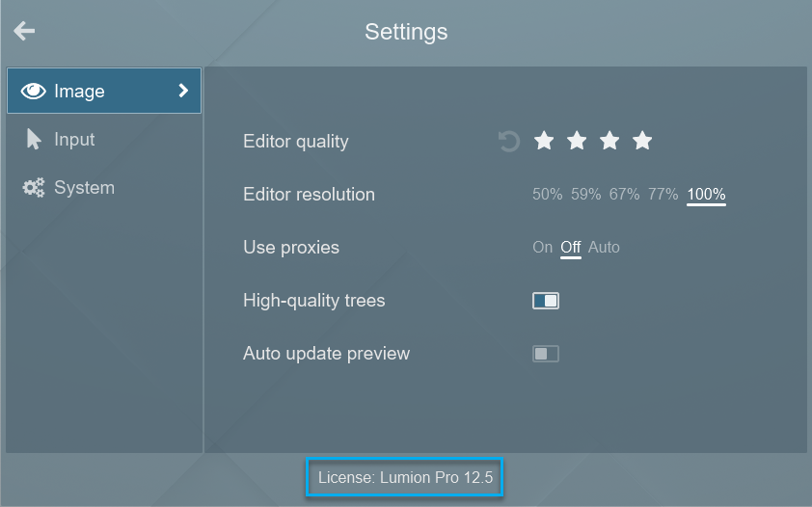The image size is (812, 507).
Task: Set editor quality to two stars
Action: click(577, 142)
